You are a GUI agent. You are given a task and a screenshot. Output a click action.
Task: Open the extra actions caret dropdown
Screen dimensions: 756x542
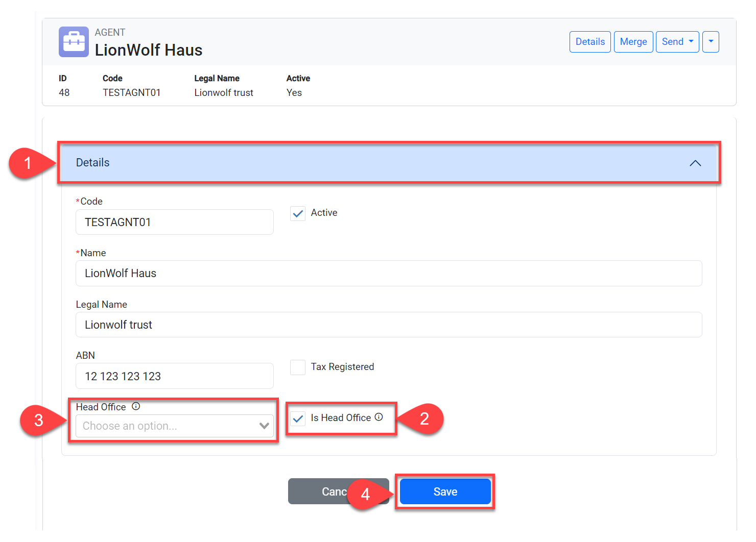[711, 42]
